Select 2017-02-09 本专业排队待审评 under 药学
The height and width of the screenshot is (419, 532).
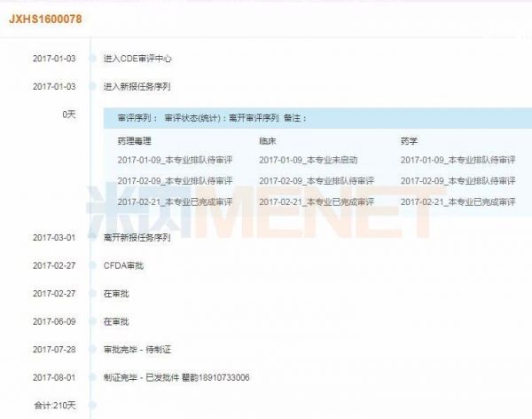pyautogui.click(x=458, y=180)
